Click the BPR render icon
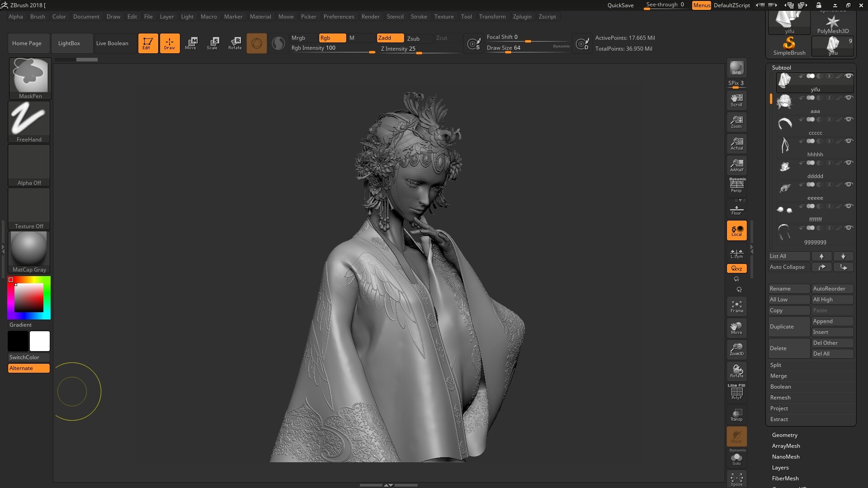This screenshot has height=488, width=868. 736,68
